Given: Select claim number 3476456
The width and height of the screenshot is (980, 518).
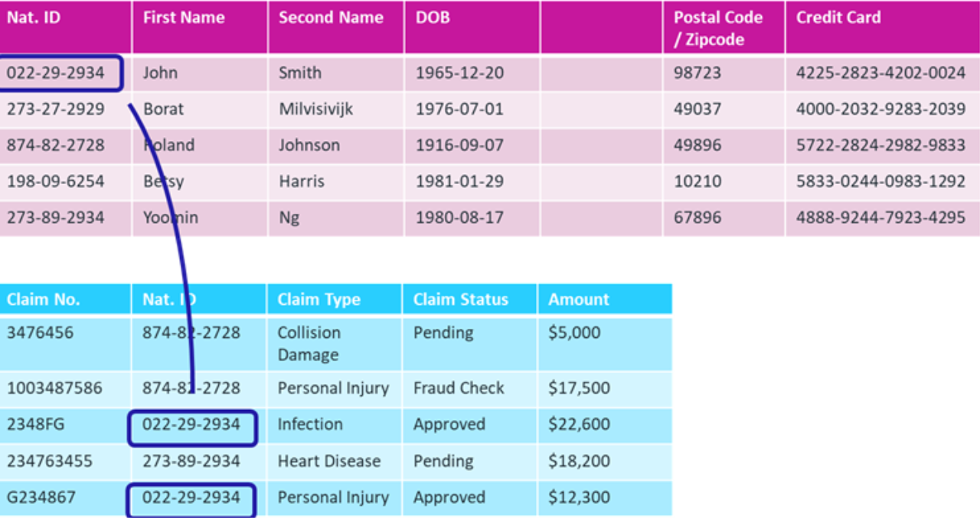Looking at the screenshot, I should tap(41, 333).
